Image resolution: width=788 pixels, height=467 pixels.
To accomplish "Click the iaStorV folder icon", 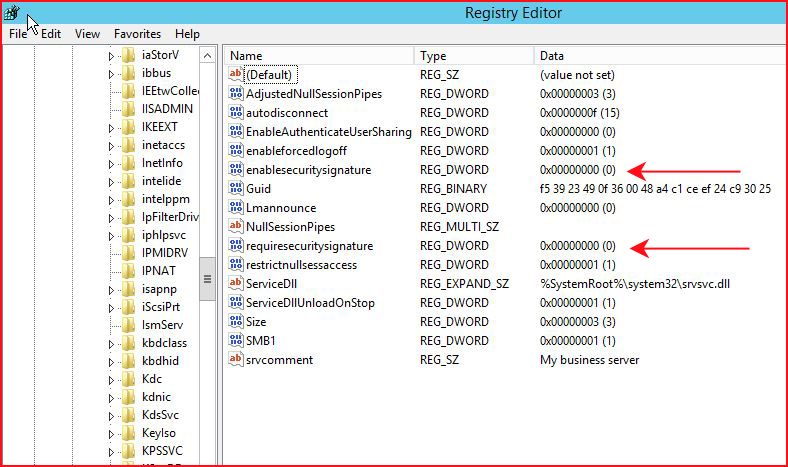I will 129,55.
